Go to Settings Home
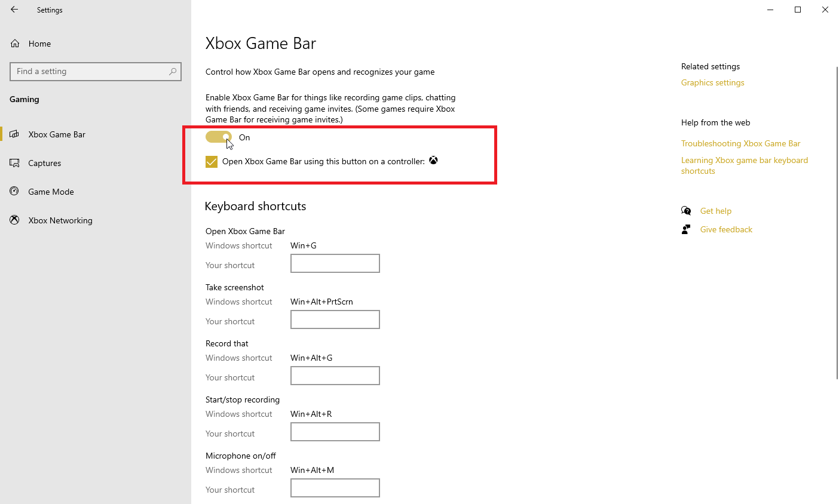 (x=96, y=44)
